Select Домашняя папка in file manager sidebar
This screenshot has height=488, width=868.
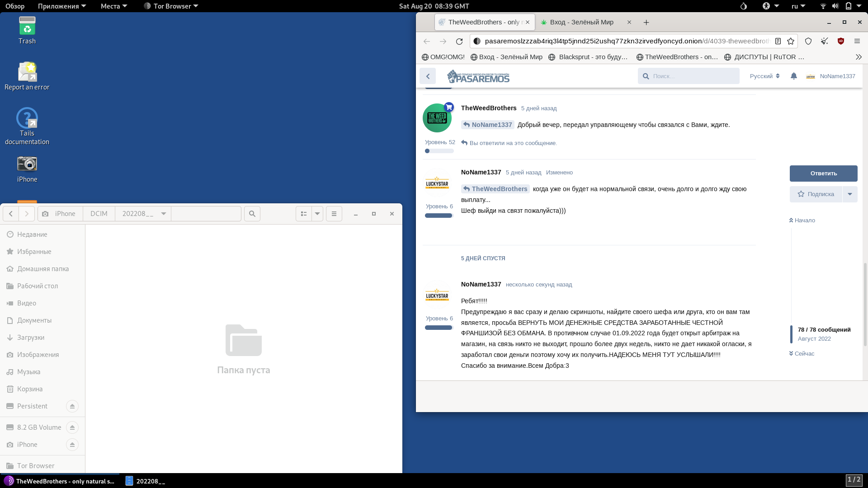(42, 269)
